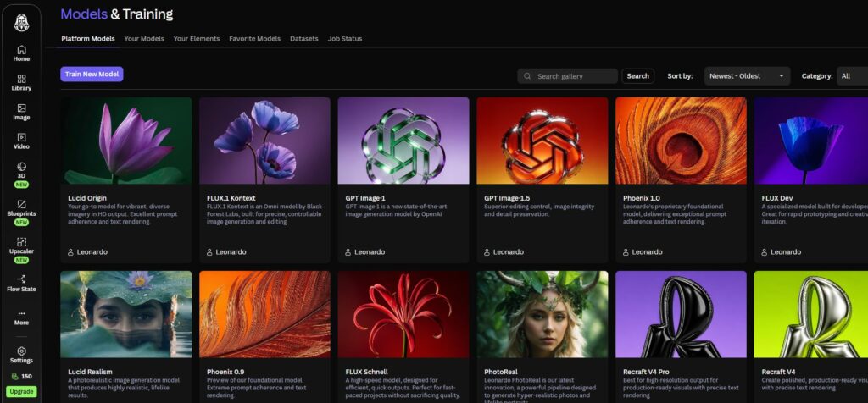The width and height of the screenshot is (868, 403).
Task: Open the Library section icon
Action: (x=21, y=79)
